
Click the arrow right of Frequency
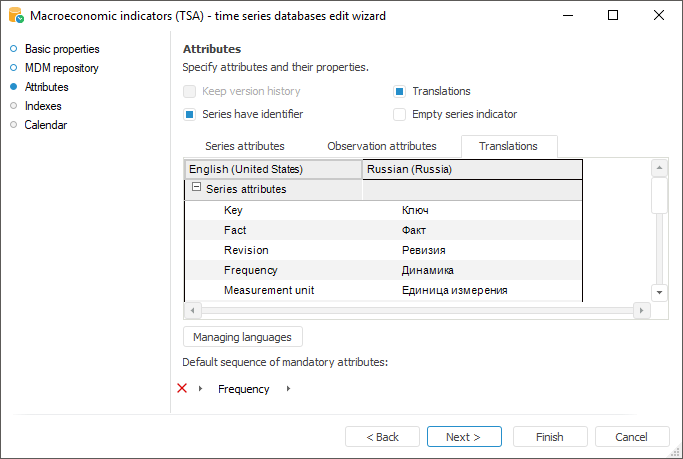(x=288, y=389)
